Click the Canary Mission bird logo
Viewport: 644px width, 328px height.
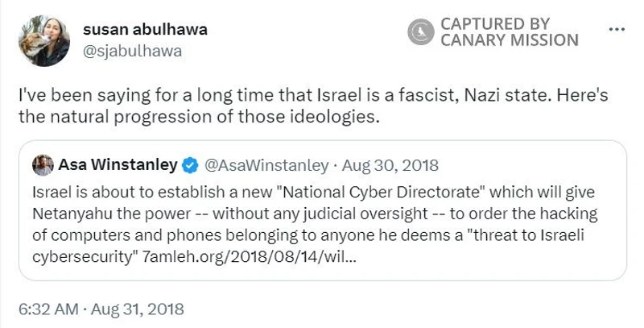(x=421, y=32)
